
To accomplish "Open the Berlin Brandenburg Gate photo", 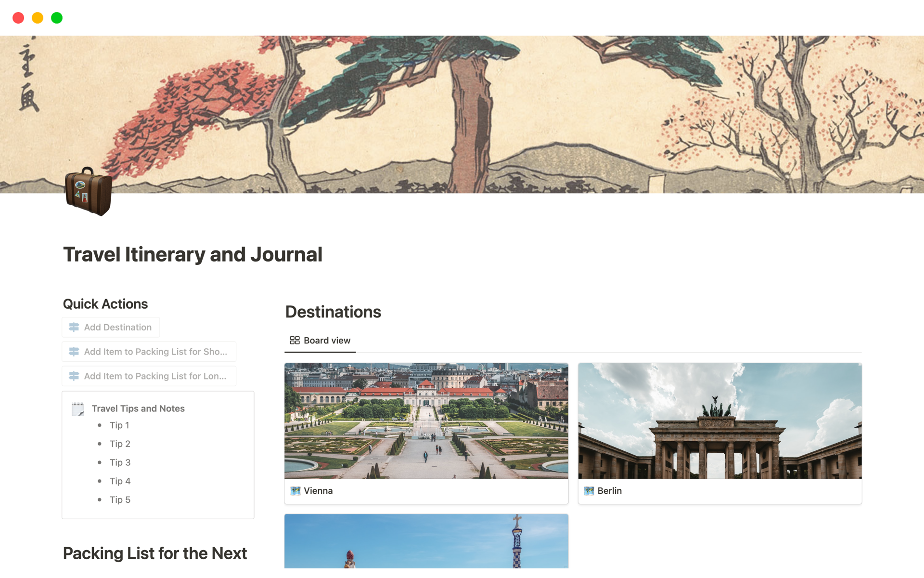I will pyautogui.click(x=720, y=421).
